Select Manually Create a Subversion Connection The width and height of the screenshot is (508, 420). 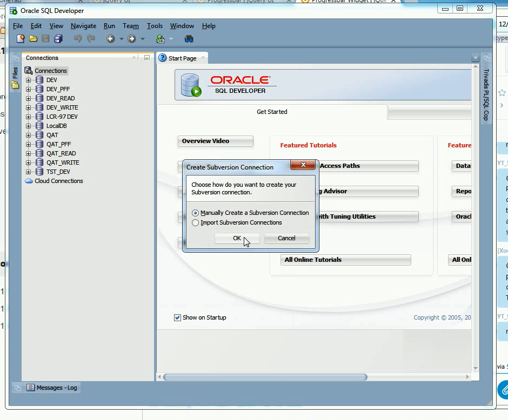[x=195, y=213]
